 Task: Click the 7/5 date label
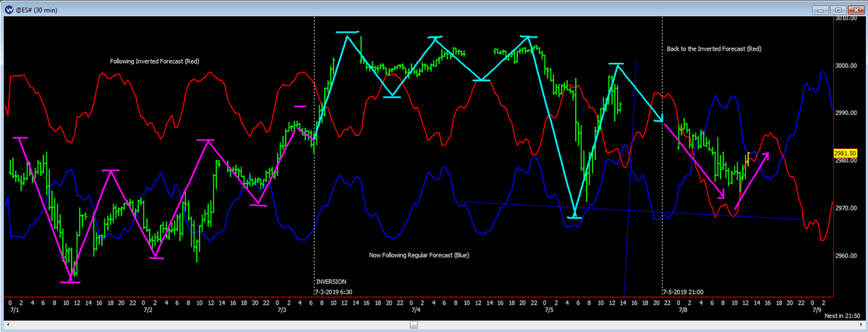pos(549,310)
